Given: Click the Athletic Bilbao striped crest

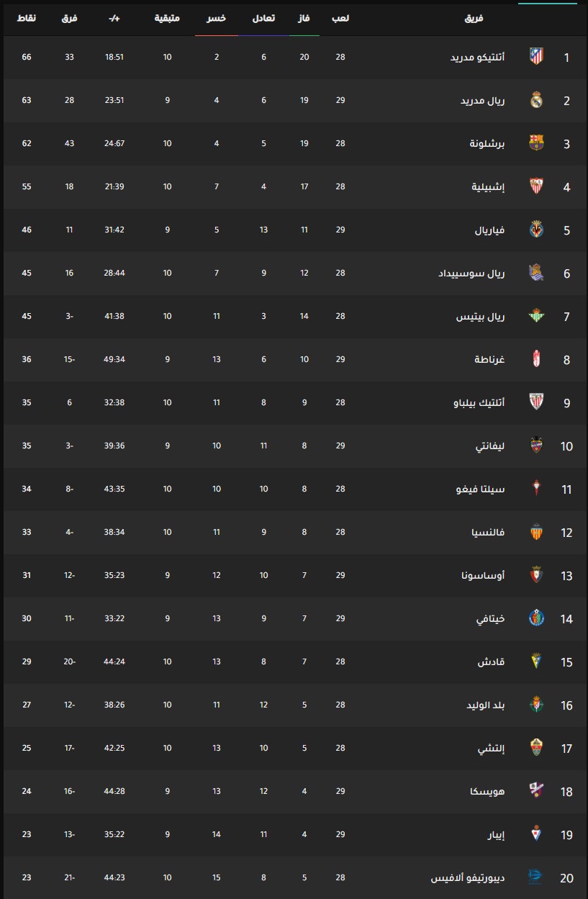Looking at the screenshot, I should (x=536, y=402).
